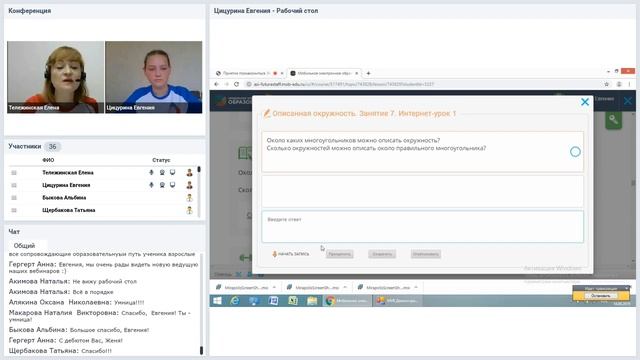Open the third downloaded file in bar

[384, 287]
